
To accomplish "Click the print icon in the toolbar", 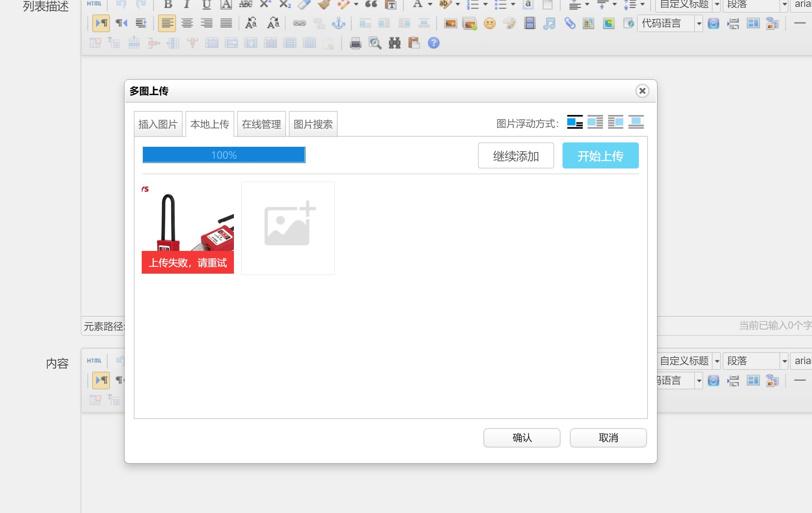I will click(355, 43).
